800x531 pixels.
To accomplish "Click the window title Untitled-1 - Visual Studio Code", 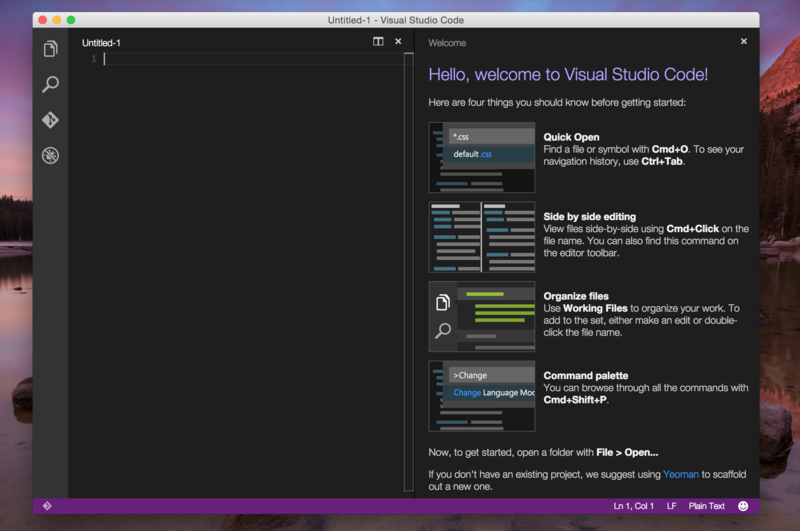I will (x=395, y=20).
